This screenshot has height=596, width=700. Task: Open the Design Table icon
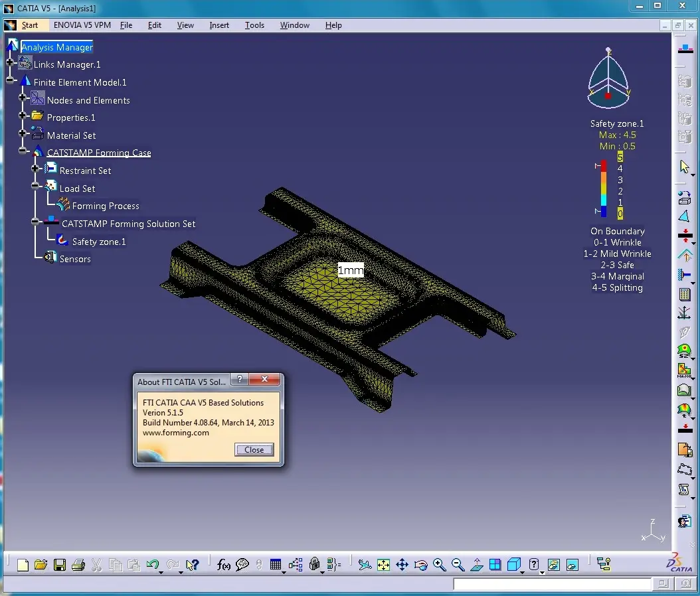276,565
